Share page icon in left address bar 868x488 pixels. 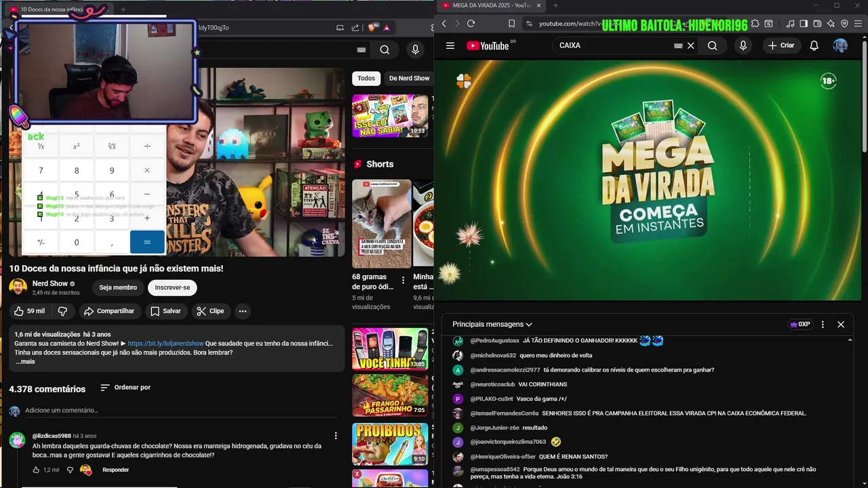click(355, 28)
